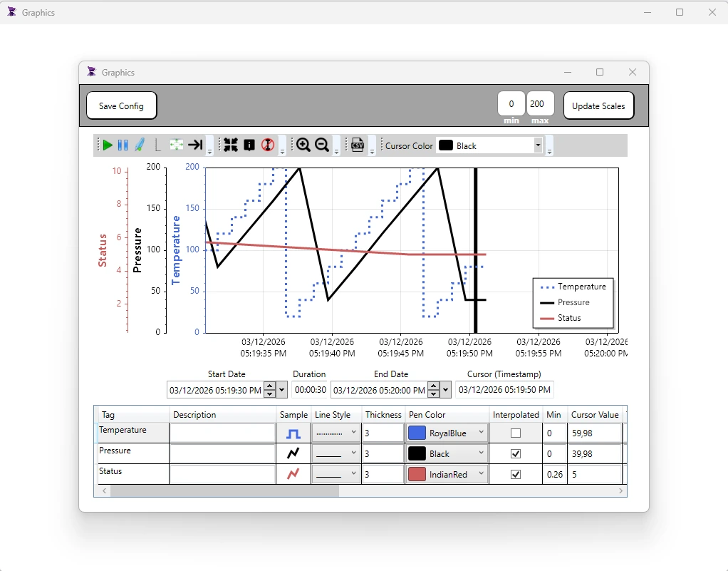The height and width of the screenshot is (571, 728).
Task: Click the L-shaped axis tool icon
Action: 157,145
